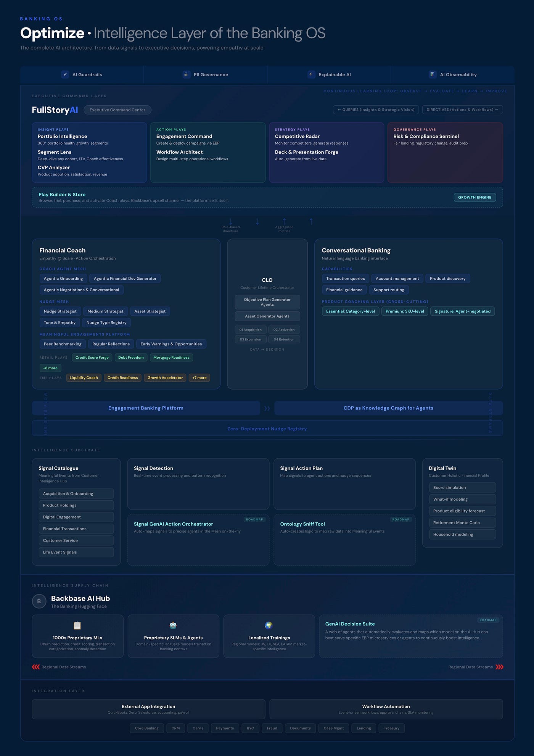Expand the '+8 more' retail plays chip
This screenshot has height=756, width=534.
pyautogui.click(x=50, y=368)
